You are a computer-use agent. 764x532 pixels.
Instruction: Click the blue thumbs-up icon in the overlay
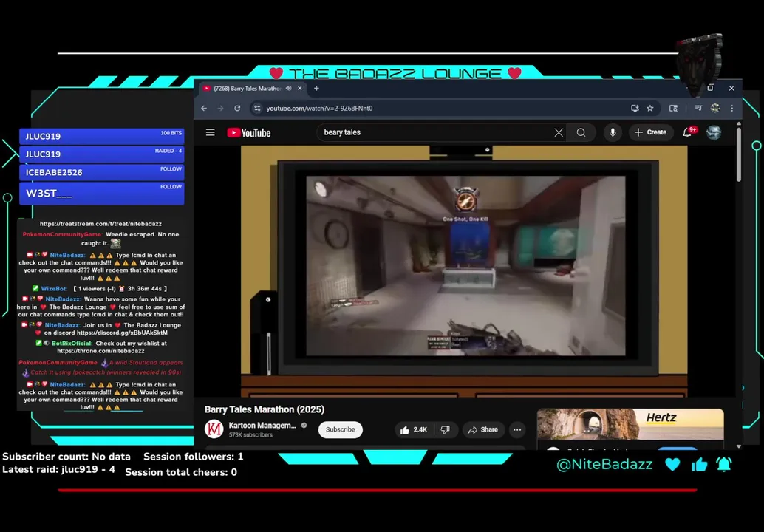click(x=699, y=464)
